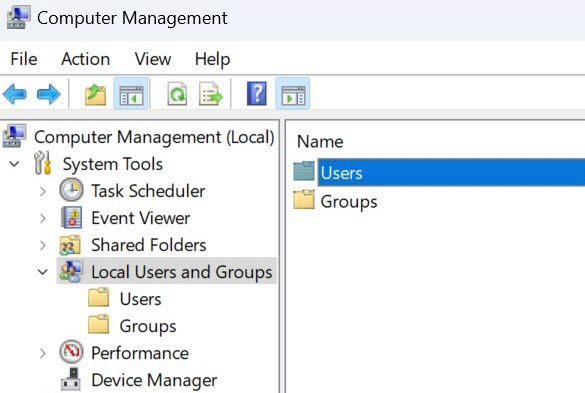This screenshot has height=393, width=585.
Task: Select Task Scheduler in the tree
Action: 148,191
